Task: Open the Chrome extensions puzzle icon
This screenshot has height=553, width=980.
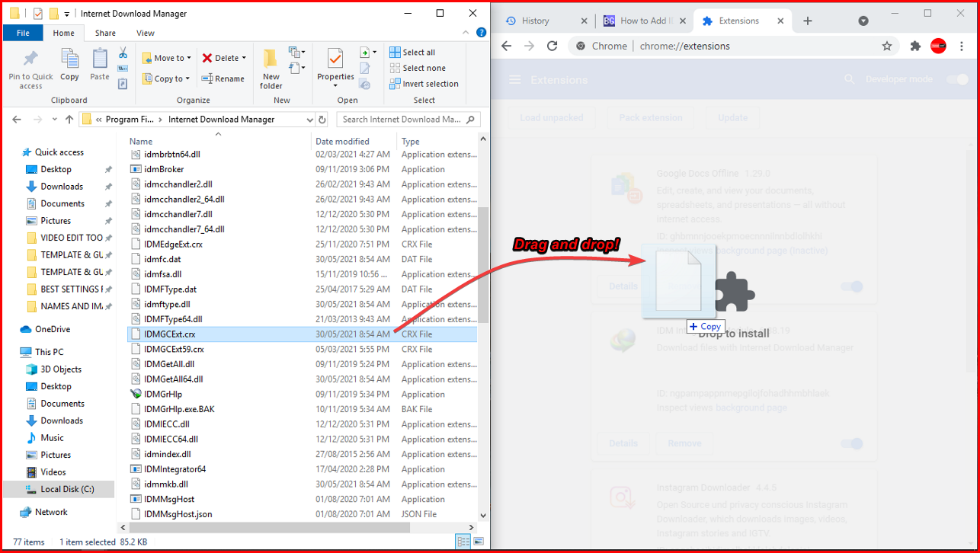Action: (x=915, y=46)
